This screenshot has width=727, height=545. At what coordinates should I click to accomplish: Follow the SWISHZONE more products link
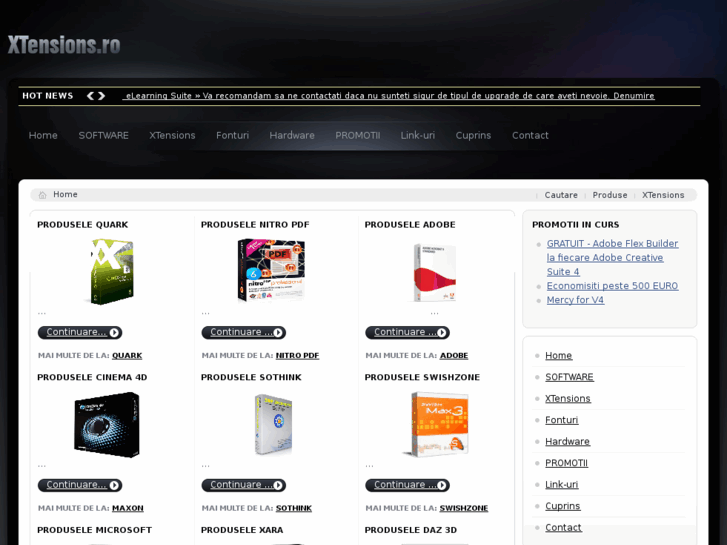464,508
